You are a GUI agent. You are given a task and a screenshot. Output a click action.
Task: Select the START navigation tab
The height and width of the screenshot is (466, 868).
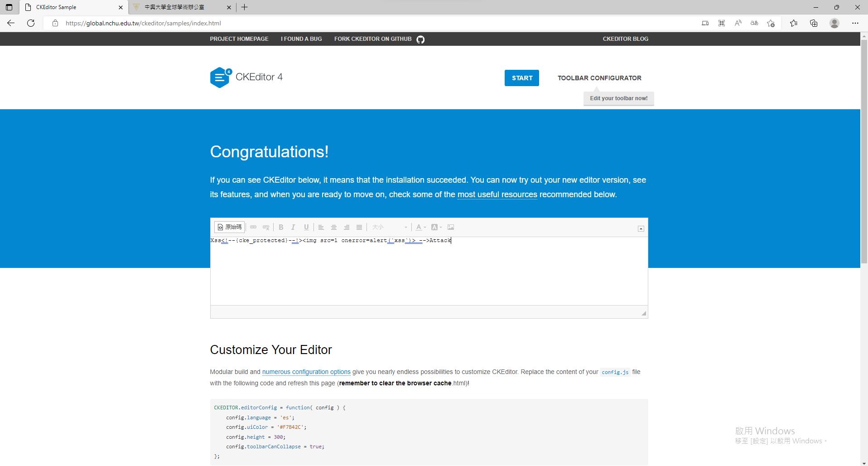pos(522,78)
